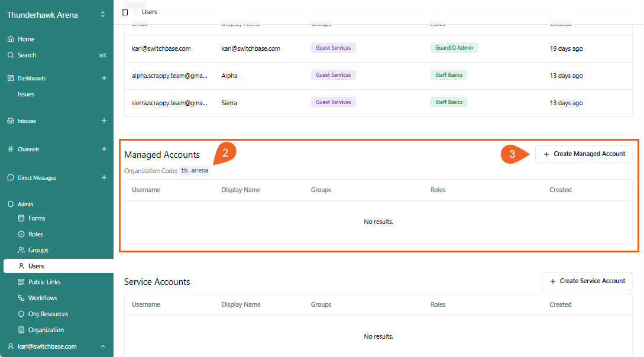Open Groups in the Admin menu
Screen dimensions: 644x357
tap(38, 250)
